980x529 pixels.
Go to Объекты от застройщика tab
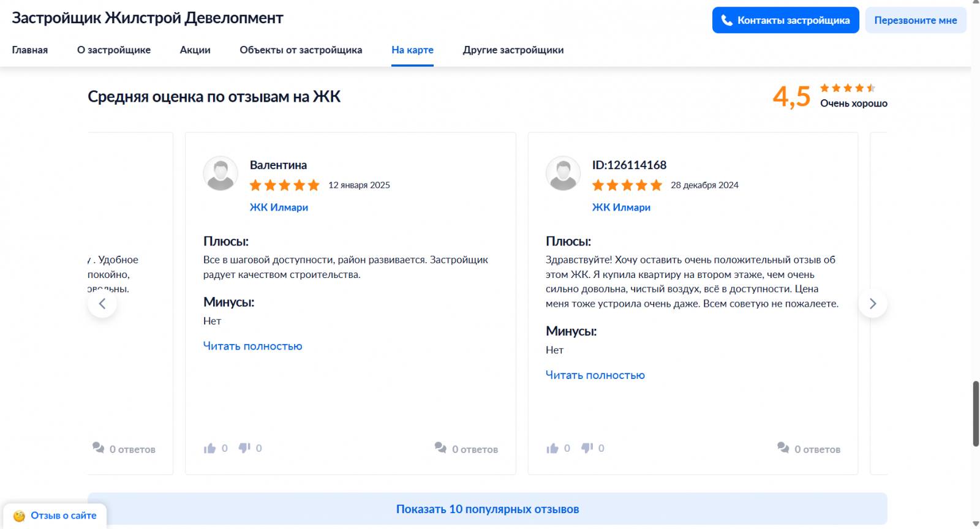pyautogui.click(x=301, y=50)
